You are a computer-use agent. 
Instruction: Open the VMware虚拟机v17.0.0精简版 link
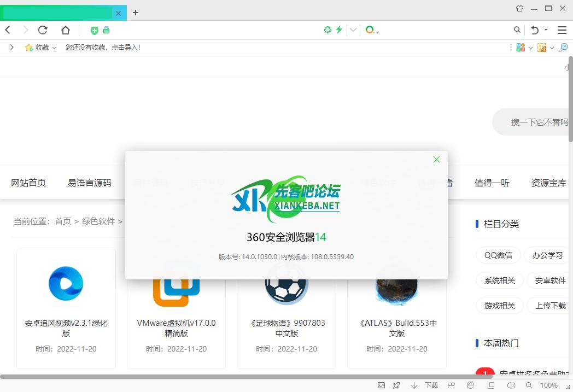pos(176,327)
